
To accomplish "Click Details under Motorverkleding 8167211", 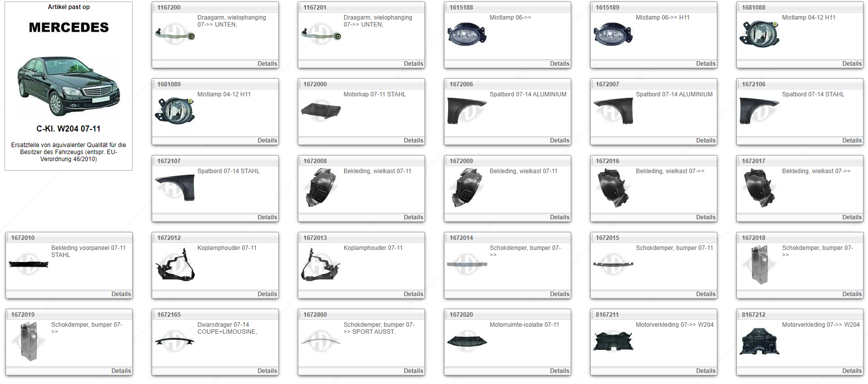I will pyautogui.click(x=706, y=371).
